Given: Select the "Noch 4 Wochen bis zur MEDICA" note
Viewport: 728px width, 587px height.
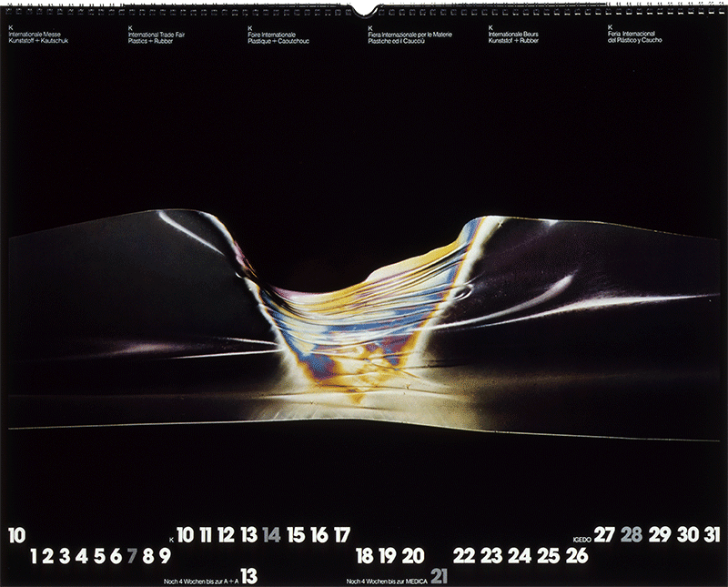Looking at the screenshot, I should coord(387,581).
